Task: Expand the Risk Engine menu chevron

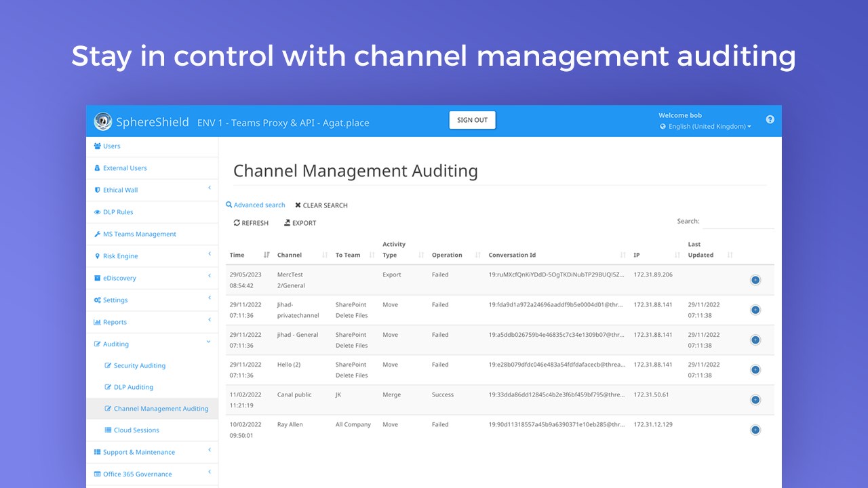Action: point(210,254)
